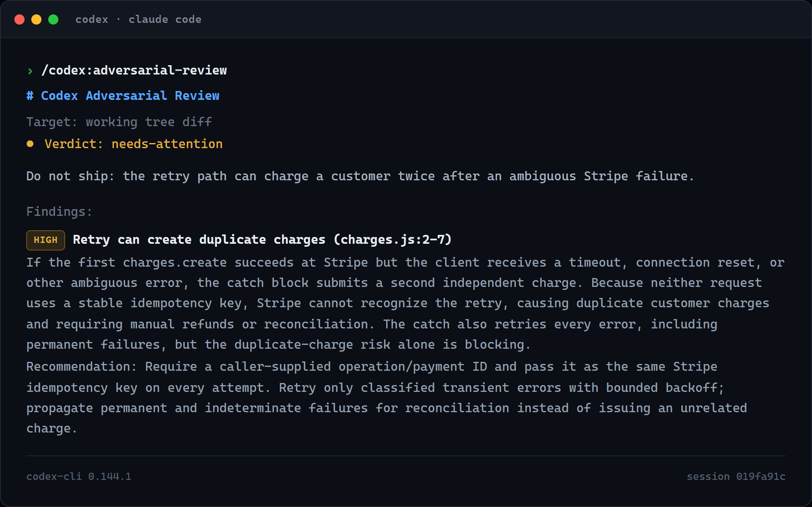Click the line starting 'uses a stable idempotency key'
The image size is (812, 507).
(398, 303)
